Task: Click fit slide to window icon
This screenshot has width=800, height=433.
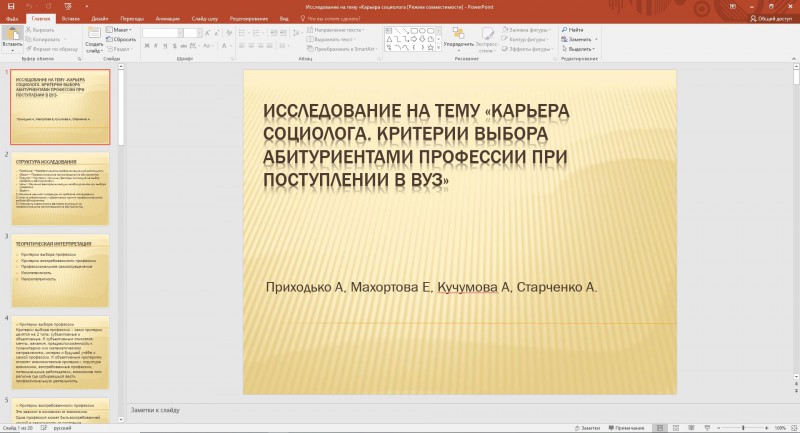Action: point(793,428)
